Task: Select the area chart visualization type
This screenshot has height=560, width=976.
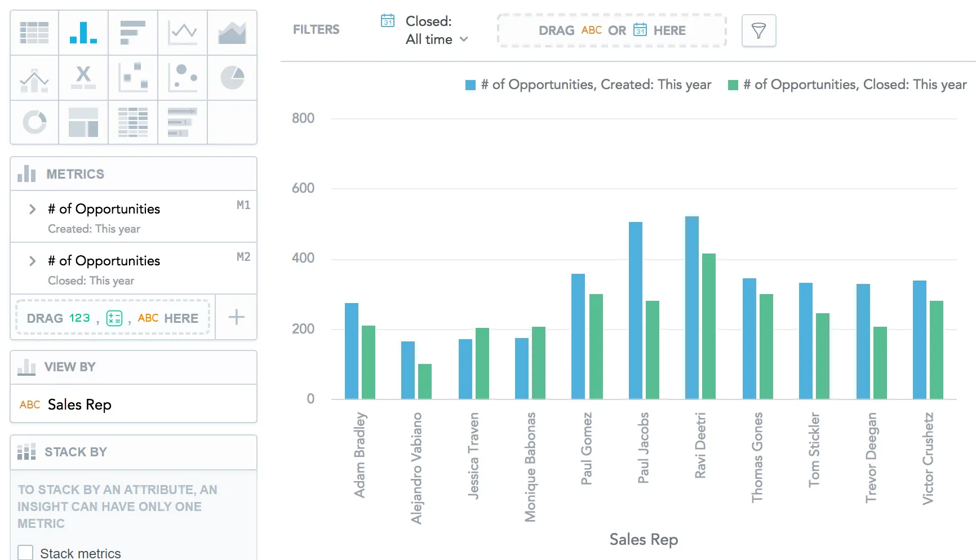Action: pos(232,32)
